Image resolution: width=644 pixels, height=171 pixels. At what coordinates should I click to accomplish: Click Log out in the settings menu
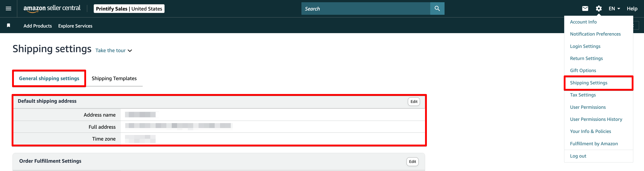click(578, 156)
